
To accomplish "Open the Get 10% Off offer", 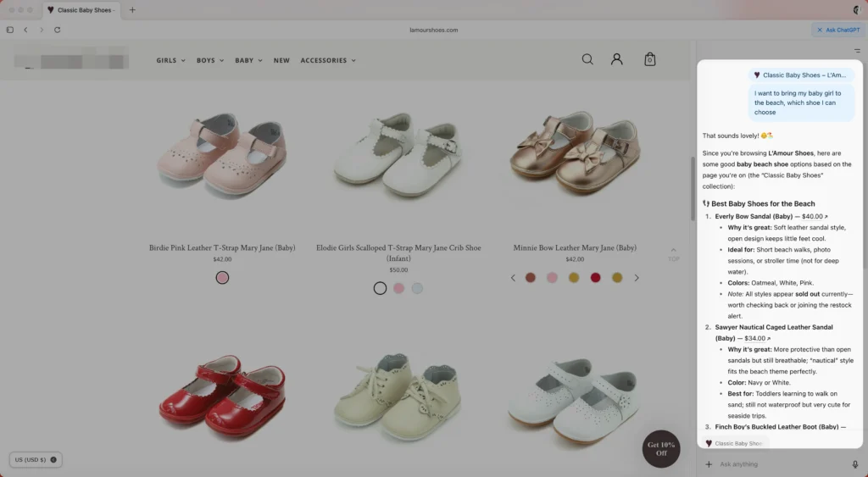I will tap(661, 448).
